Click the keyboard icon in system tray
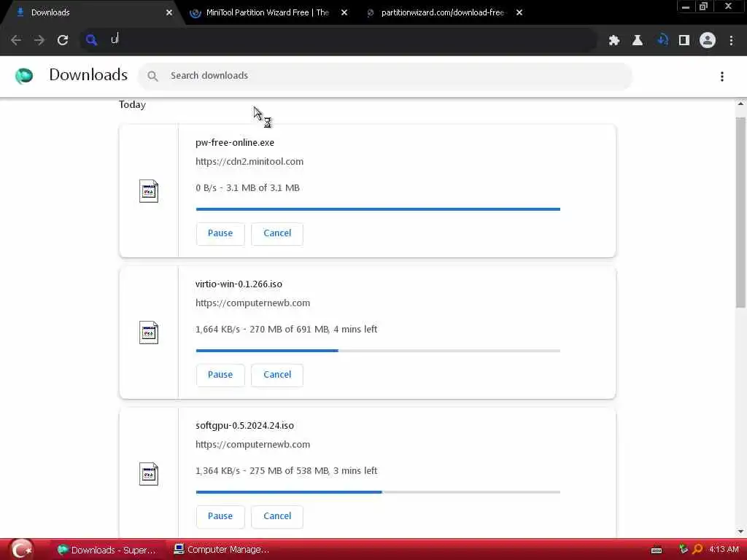This screenshot has height=560, width=747. [657, 550]
